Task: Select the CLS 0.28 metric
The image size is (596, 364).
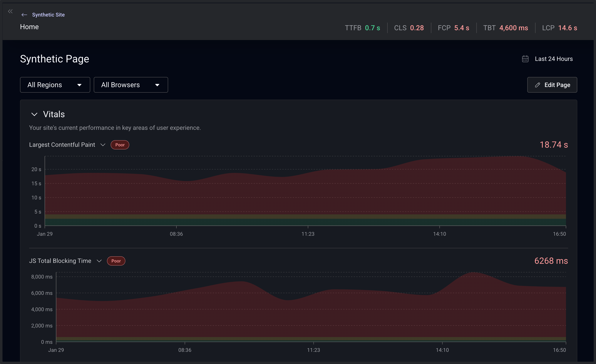Action: pyautogui.click(x=409, y=28)
